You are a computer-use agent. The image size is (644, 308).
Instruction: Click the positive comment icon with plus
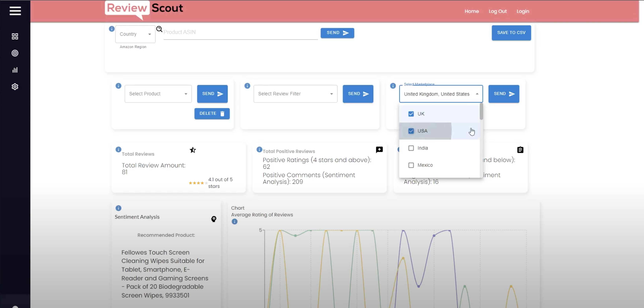tap(379, 149)
